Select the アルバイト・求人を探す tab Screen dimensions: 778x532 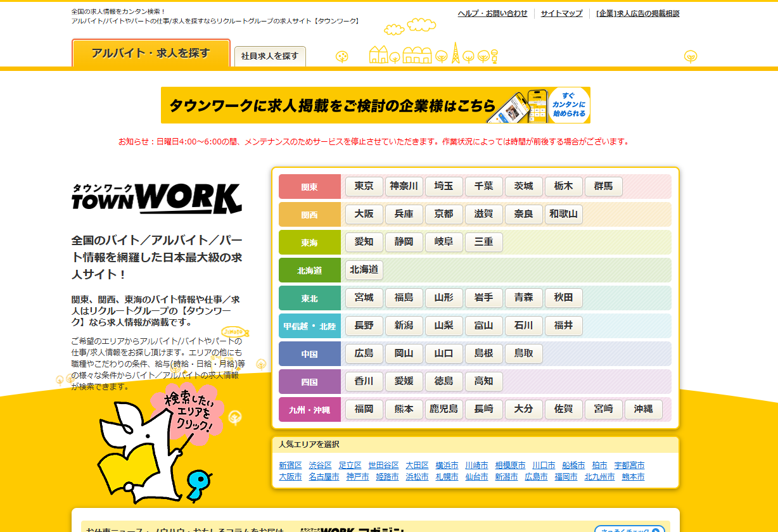tap(151, 53)
